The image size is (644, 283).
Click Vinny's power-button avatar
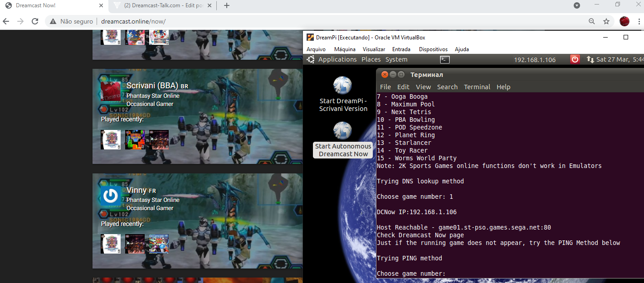click(111, 196)
